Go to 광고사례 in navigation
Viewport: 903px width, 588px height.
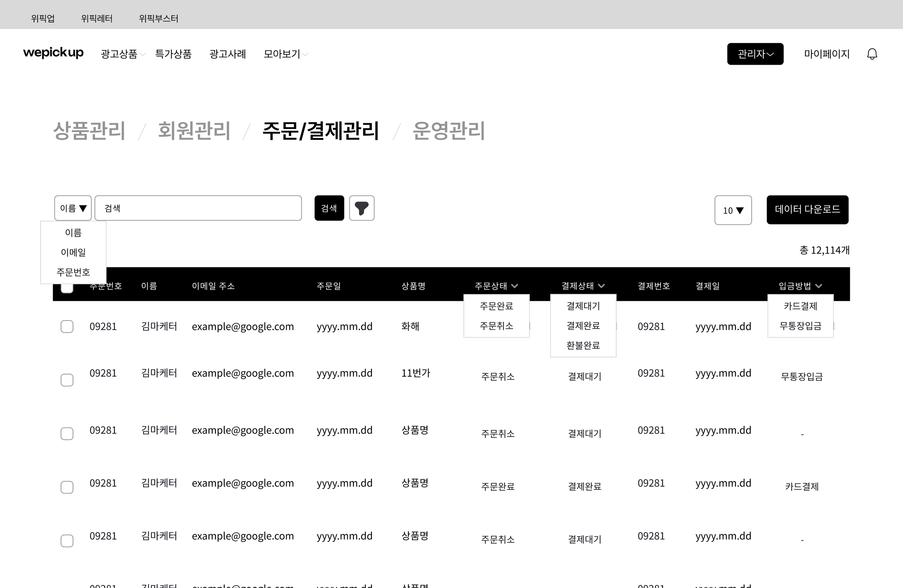pyautogui.click(x=228, y=54)
